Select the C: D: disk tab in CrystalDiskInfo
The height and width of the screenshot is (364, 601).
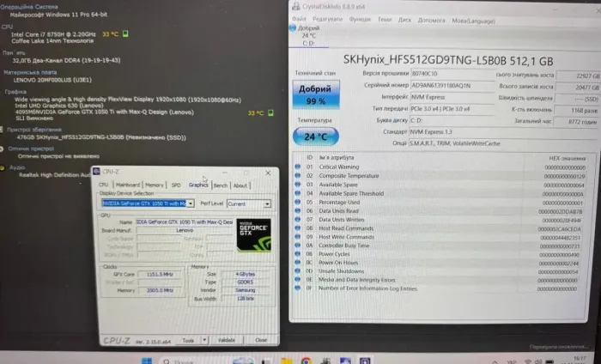308,36
